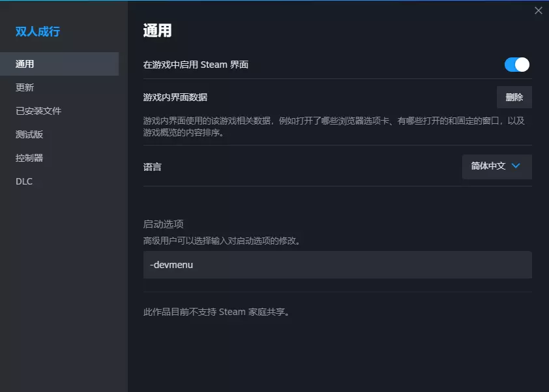Click the launch options description text

pos(222,241)
